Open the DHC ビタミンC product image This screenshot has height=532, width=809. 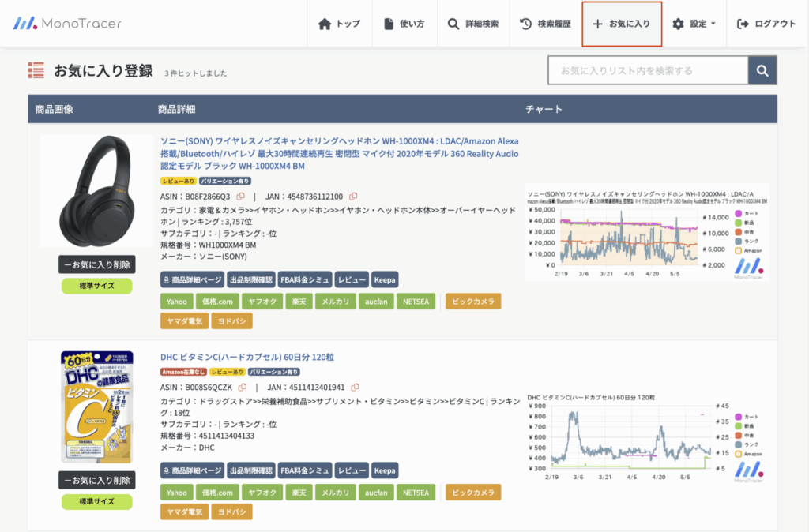(97, 407)
